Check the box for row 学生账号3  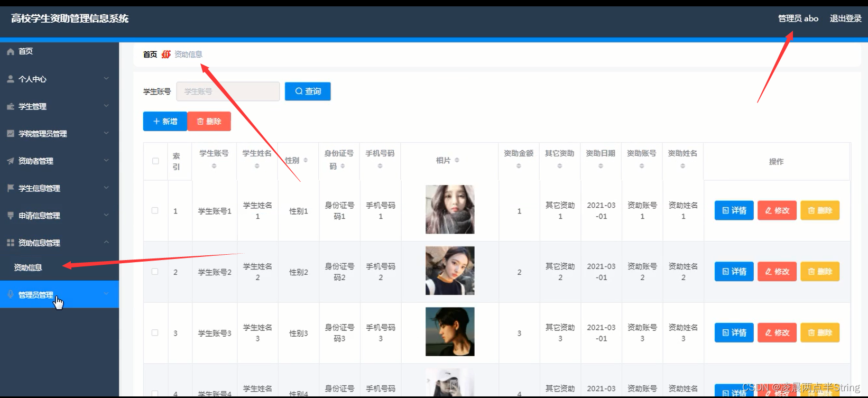tap(155, 333)
